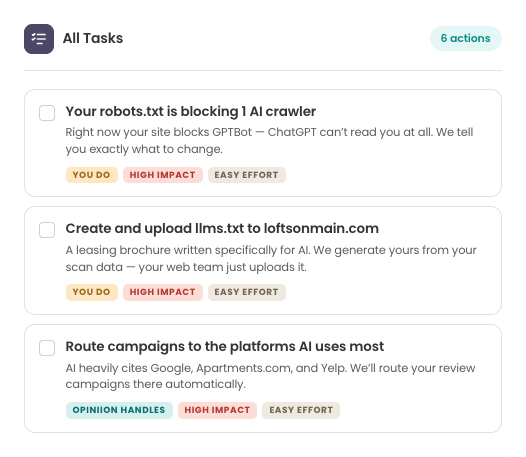526x457 pixels.
Task: Click the 6 actions badge
Action: (466, 38)
